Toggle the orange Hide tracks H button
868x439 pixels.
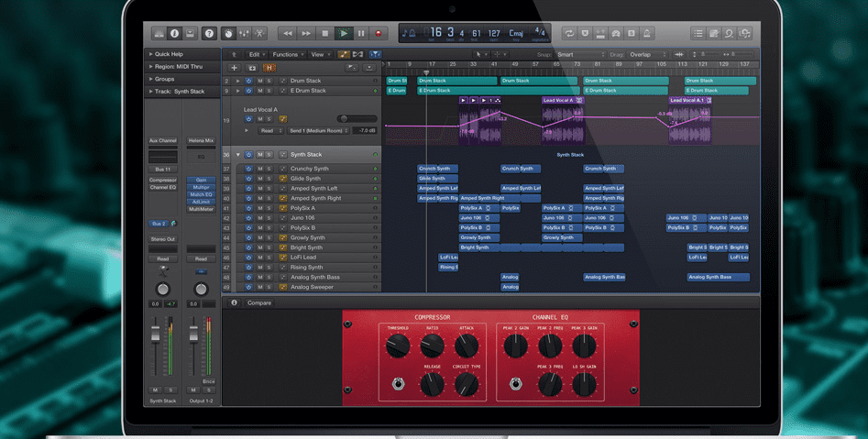[x=269, y=68]
